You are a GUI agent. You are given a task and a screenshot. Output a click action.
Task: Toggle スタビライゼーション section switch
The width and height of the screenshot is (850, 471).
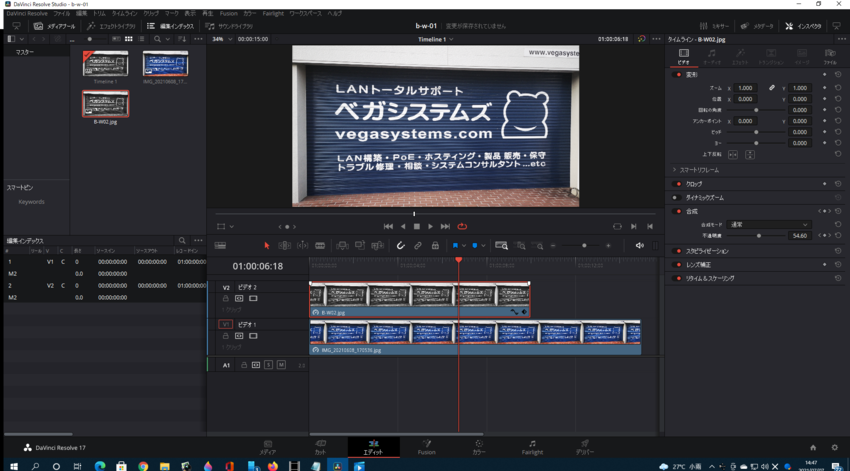tap(678, 251)
